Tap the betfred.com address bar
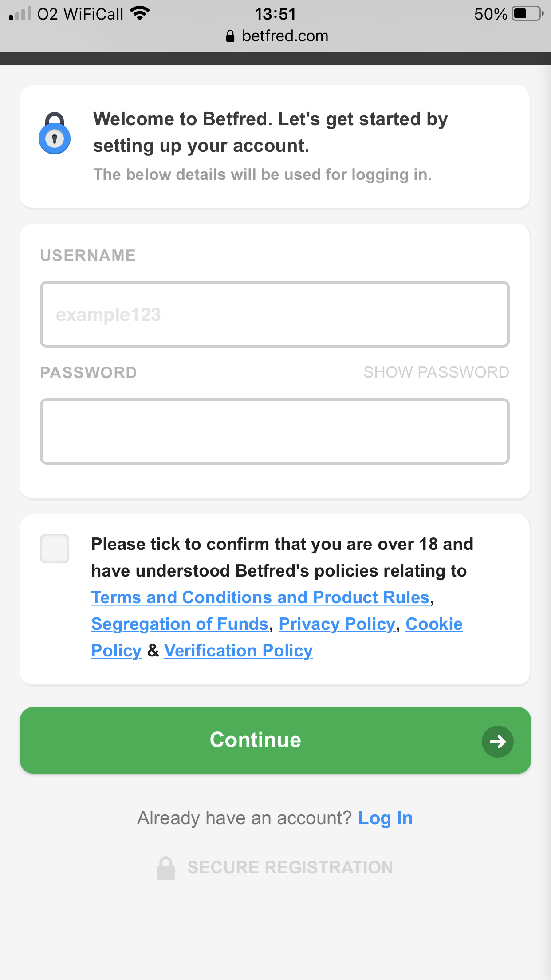 277,36
